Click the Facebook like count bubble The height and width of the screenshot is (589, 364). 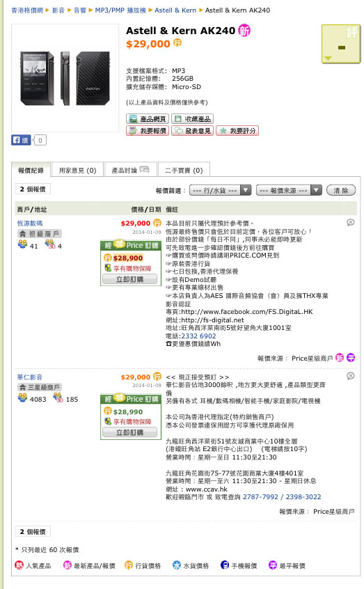pyautogui.click(x=40, y=140)
